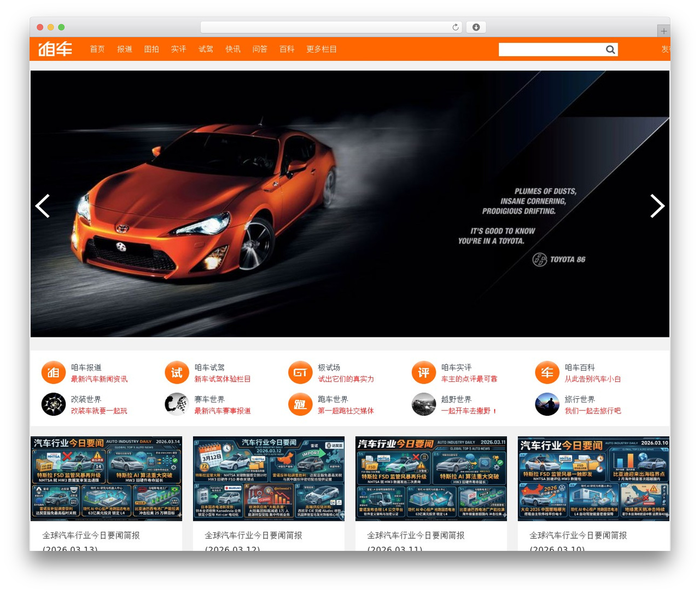The image size is (700, 593).
Task: Open the 新车试驾体验栏目 link
Action: 223,379
